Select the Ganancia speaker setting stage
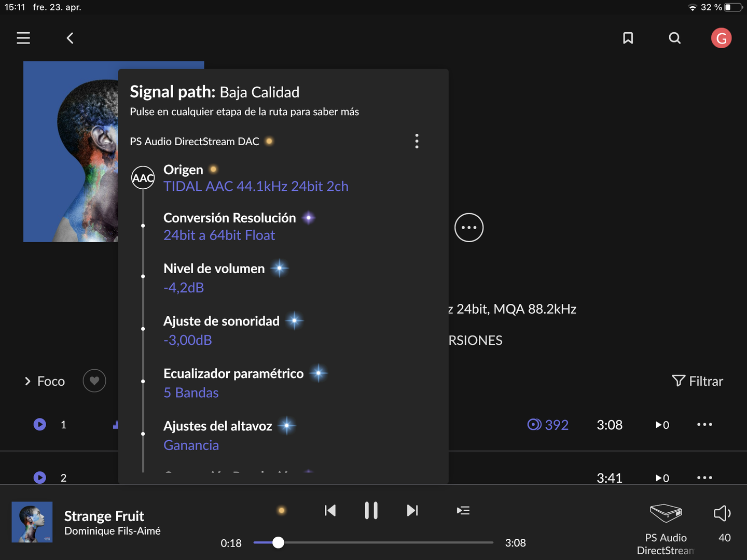 point(191,445)
